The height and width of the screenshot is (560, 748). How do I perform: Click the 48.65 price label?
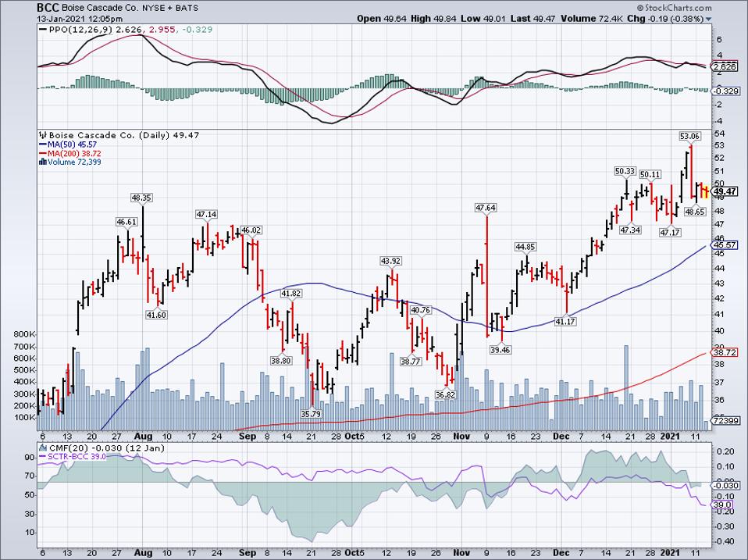[x=695, y=212]
